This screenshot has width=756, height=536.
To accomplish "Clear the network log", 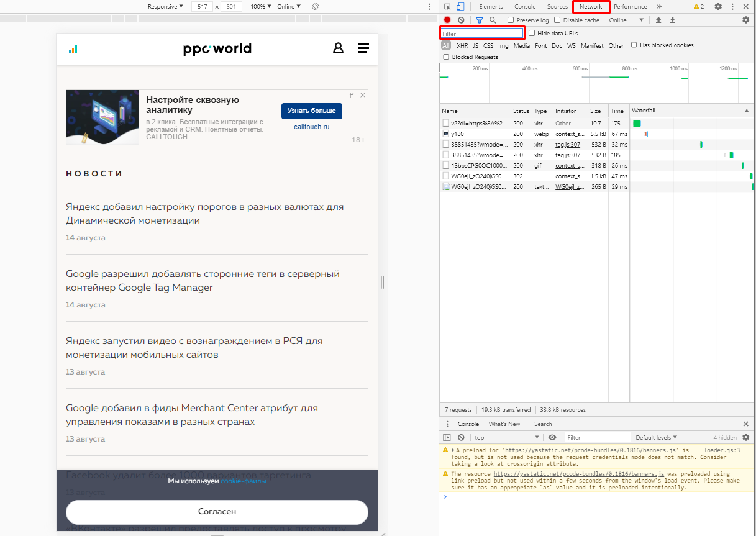I will pyautogui.click(x=461, y=20).
